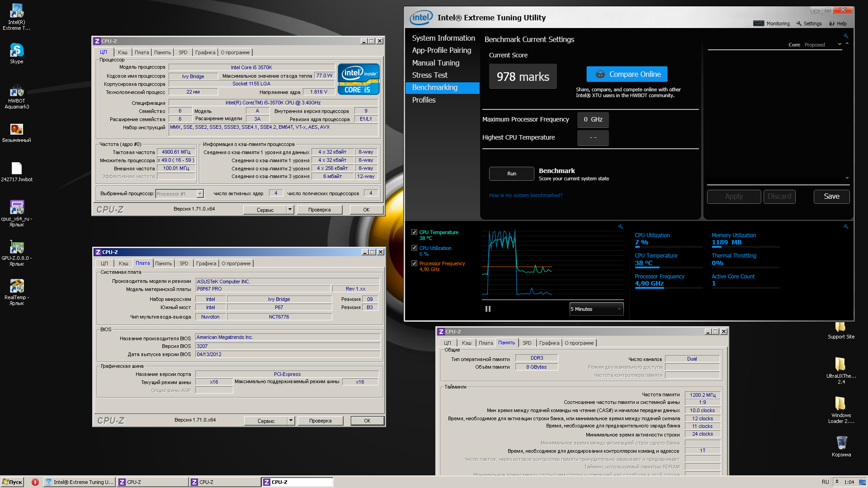Show hidden tray icons arrow
The image size is (868, 488).
click(x=837, y=482)
